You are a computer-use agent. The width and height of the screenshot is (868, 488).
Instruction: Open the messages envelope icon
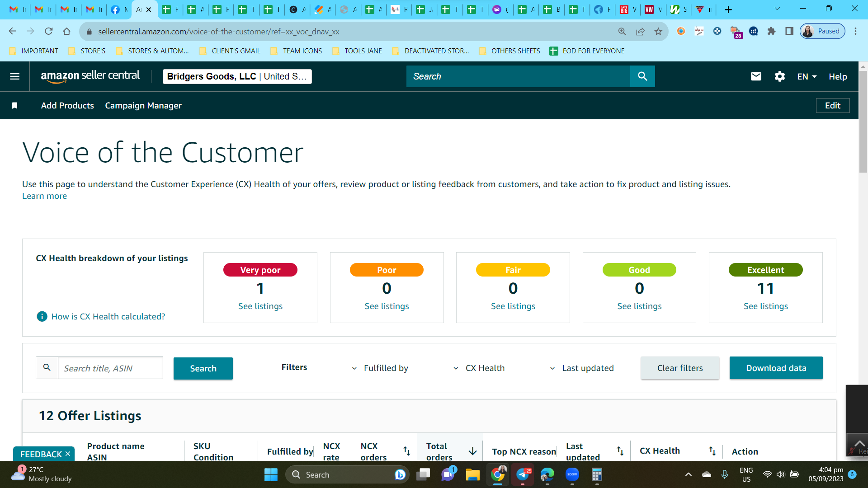pos(756,76)
